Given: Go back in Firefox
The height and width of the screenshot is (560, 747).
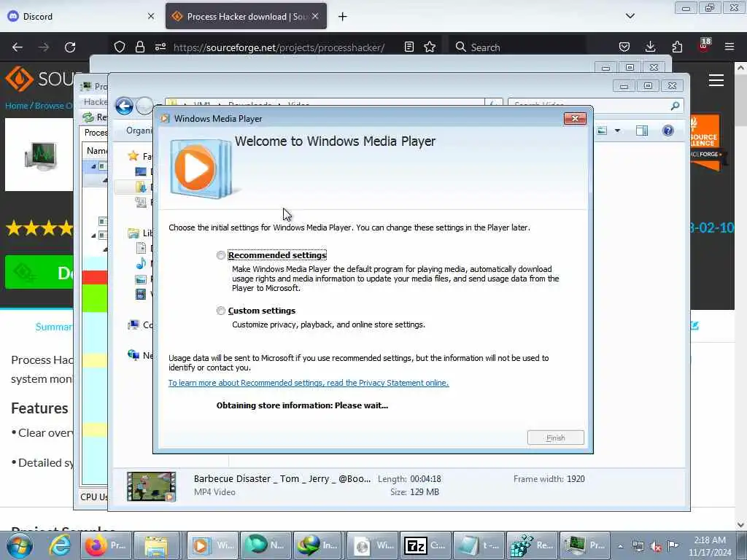Looking at the screenshot, I should 18,47.
